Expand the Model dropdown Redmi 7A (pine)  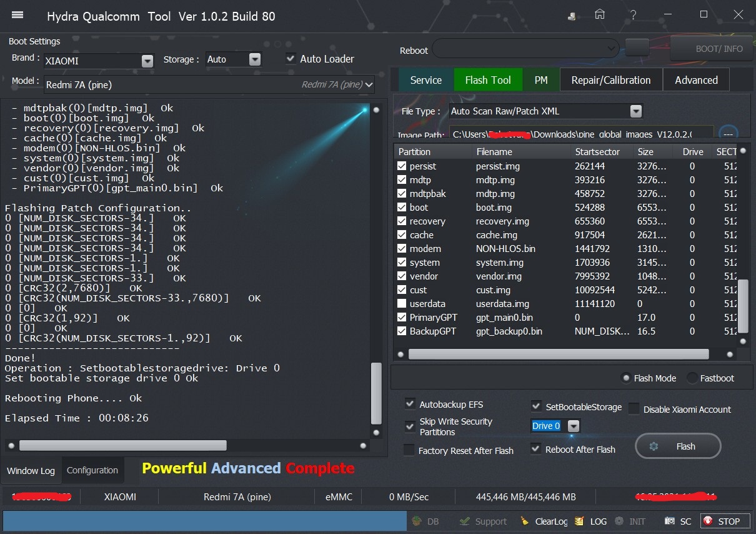pyautogui.click(x=369, y=84)
